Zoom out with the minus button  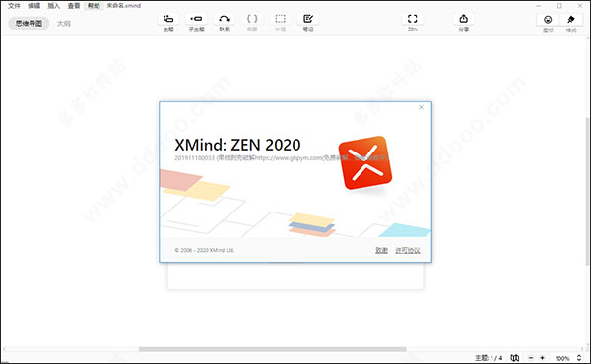pyautogui.click(x=531, y=358)
